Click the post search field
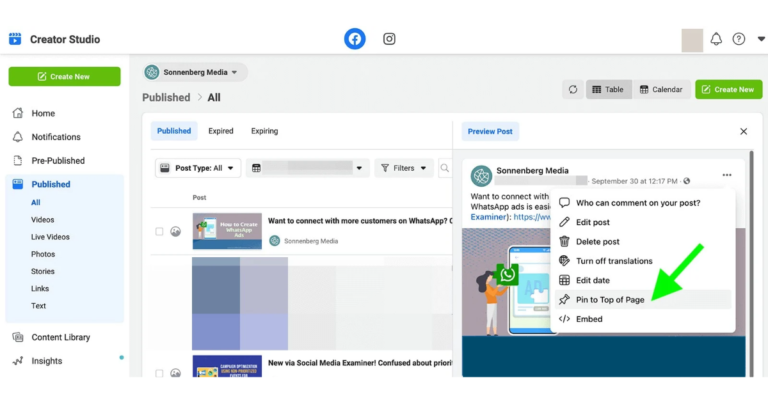 tap(445, 168)
